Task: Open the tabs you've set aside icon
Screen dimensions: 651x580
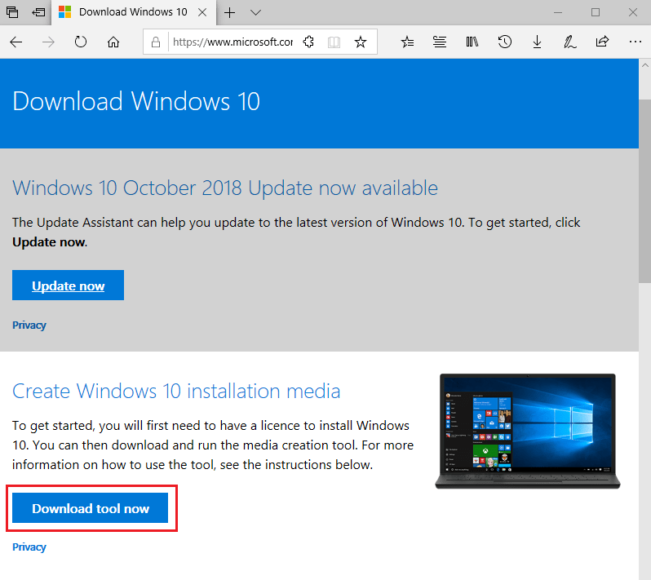Action: click(x=12, y=12)
